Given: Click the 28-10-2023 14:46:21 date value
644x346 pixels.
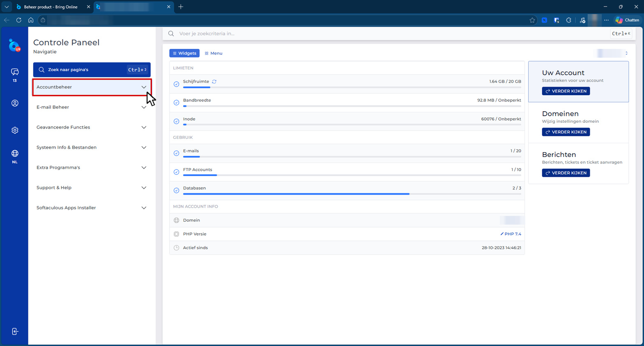Looking at the screenshot, I should coord(501,248).
